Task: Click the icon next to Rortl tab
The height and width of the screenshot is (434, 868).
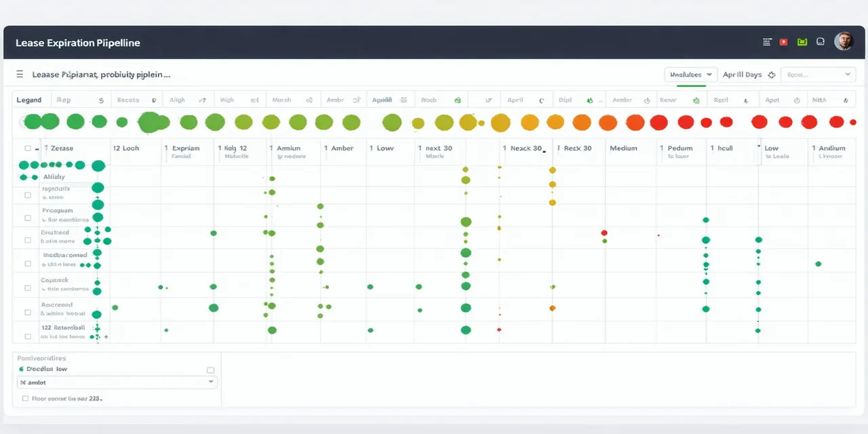Action: click(746, 100)
